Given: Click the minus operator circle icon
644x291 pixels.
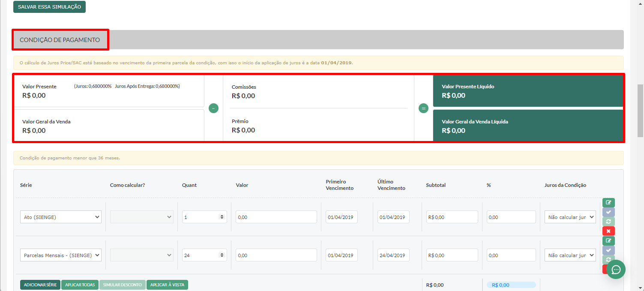Looking at the screenshot, I should [213, 108].
